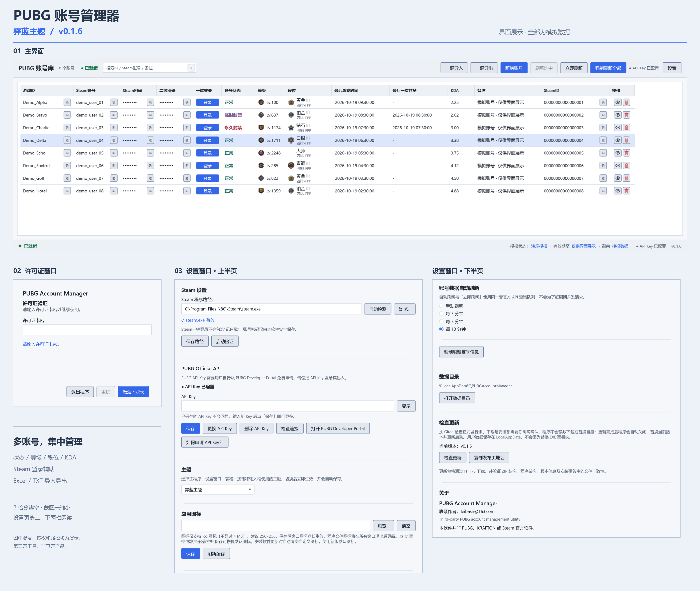Log in to Demo_Bravo with 登录
Image resolution: width=700 pixels, height=591 pixels.
(208, 115)
